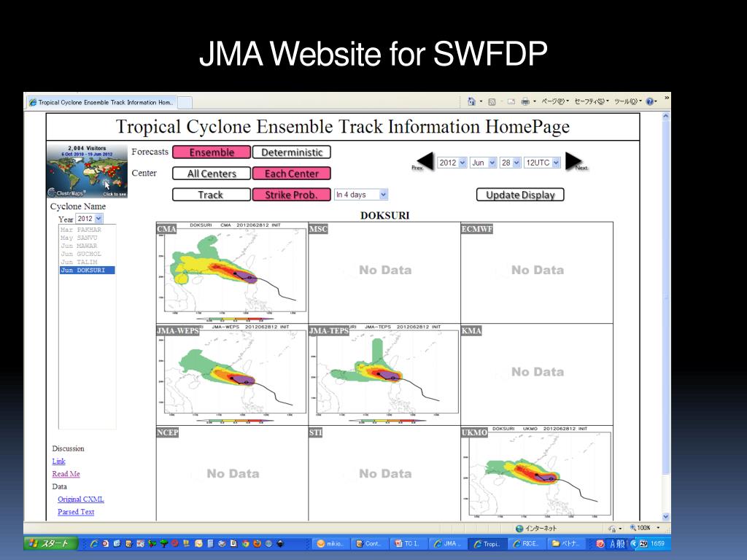Click the RSS feeds icon in the toolbar

492,101
